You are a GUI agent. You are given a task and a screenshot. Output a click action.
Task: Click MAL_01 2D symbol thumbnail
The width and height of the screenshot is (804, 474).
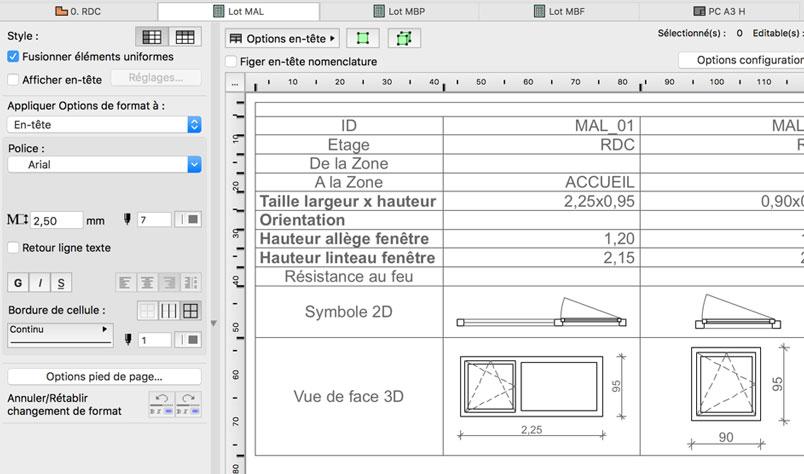(x=541, y=312)
